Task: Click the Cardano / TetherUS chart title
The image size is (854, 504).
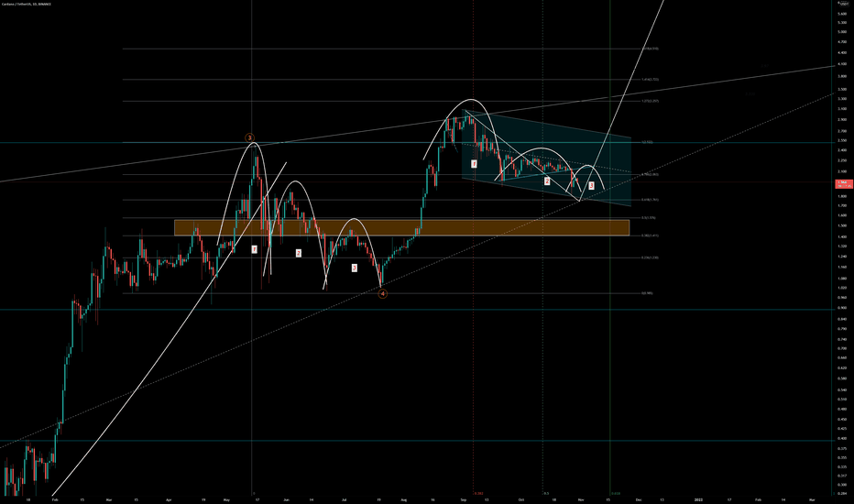Action: click(x=27, y=4)
